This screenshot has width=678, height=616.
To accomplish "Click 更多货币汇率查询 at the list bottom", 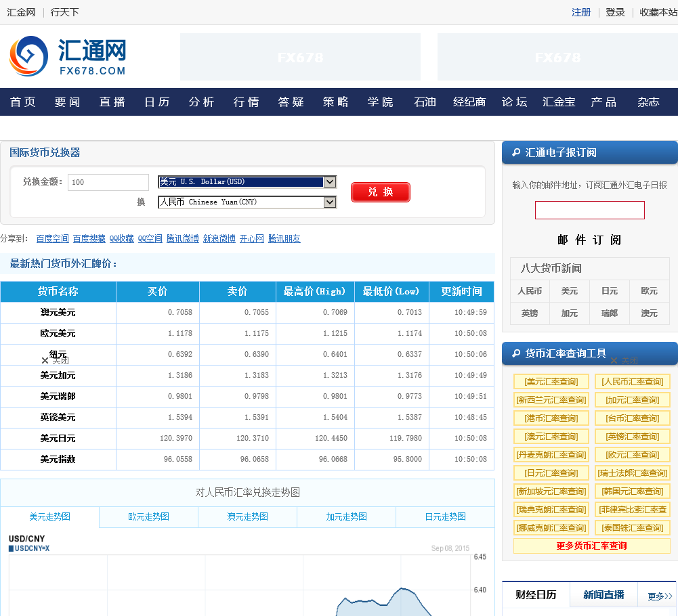I will [591, 546].
